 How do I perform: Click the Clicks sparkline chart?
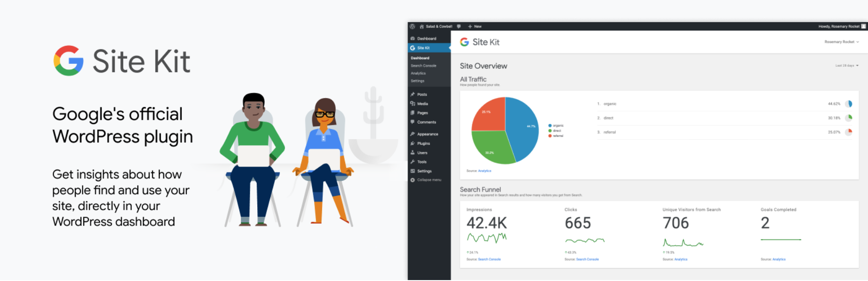(585, 240)
